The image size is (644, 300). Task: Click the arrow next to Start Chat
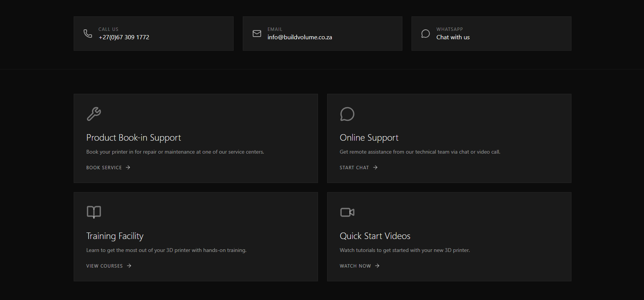(x=375, y=167)
